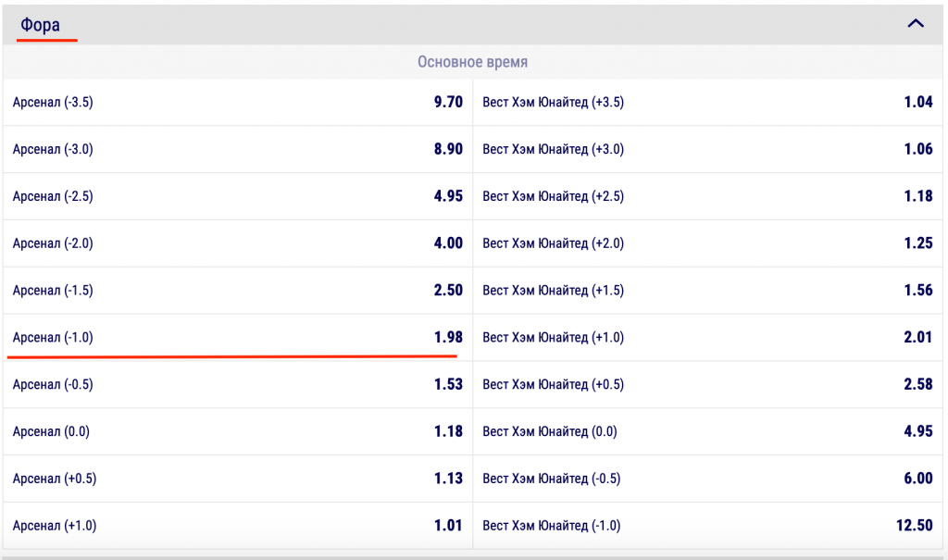Select Арсенал (-1.5) bet at 2.50
948x560 pixels.
tap(238, 291)
